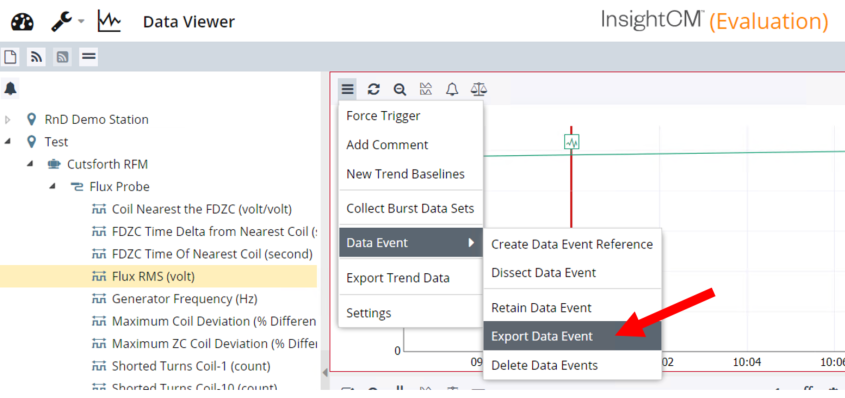Click the data event marker on the red line

point(572,142)
